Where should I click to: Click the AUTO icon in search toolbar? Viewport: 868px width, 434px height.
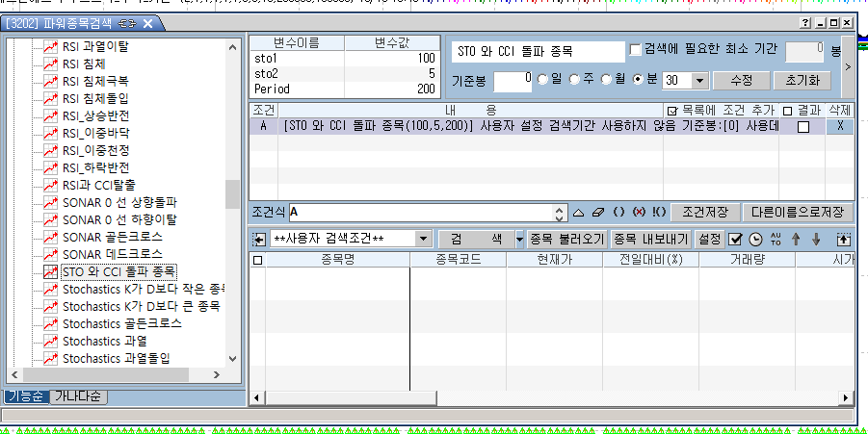(776, 239)
